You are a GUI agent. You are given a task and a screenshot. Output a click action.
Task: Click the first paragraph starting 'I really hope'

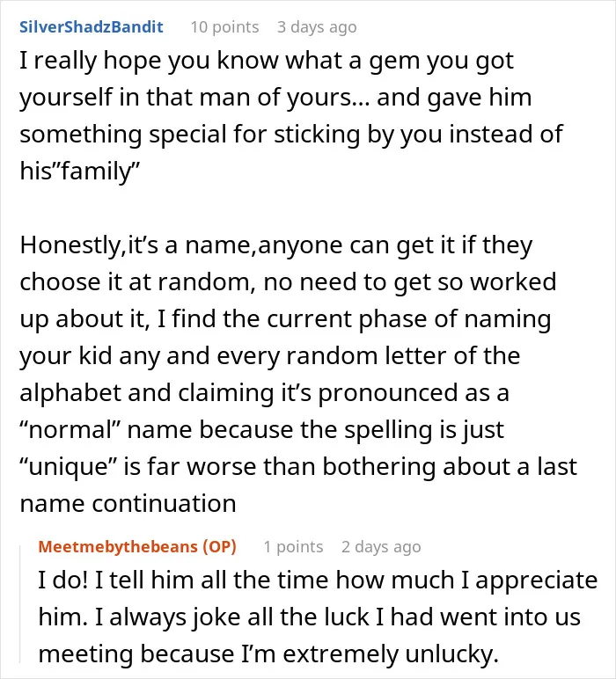[291, 115]
